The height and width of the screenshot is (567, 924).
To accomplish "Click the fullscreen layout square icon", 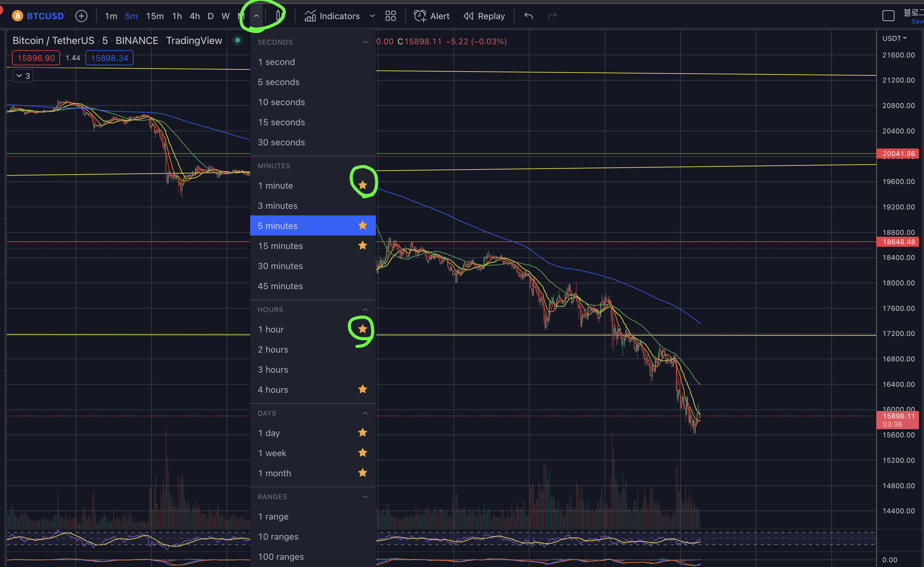I will [x=888, y=16].
